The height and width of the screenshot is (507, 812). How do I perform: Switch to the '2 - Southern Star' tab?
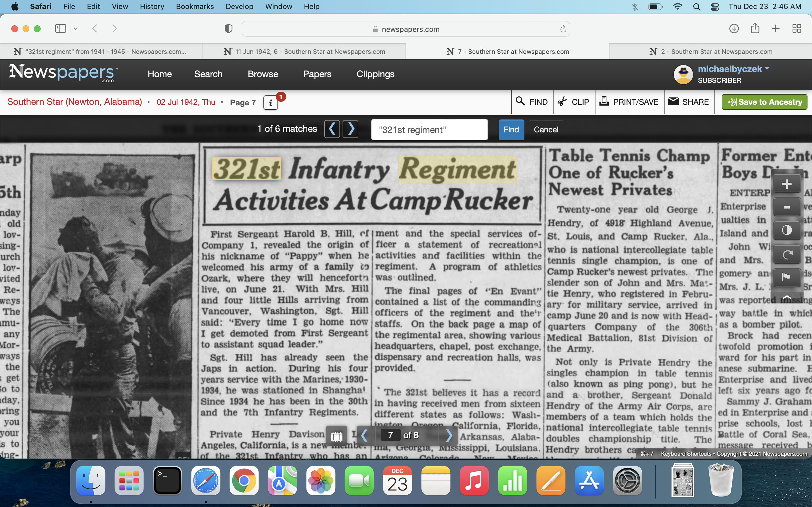point(710,52)
